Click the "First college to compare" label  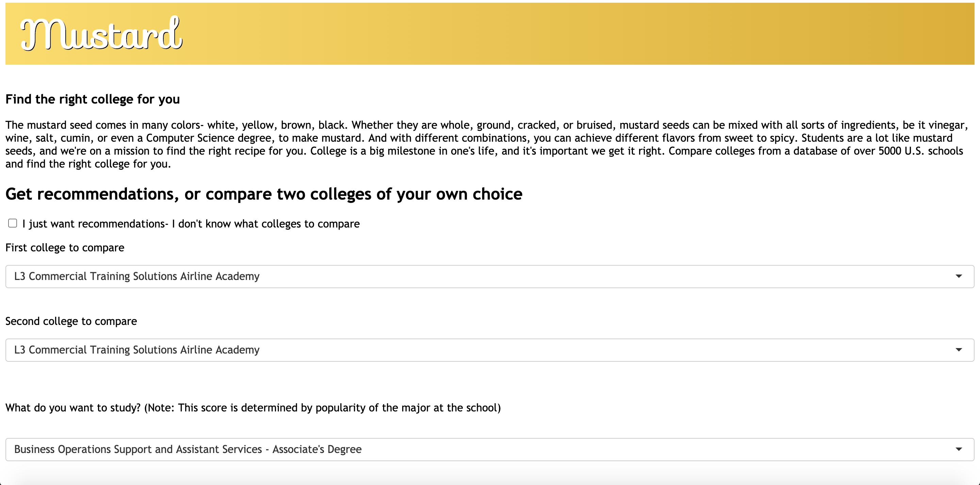65,248
